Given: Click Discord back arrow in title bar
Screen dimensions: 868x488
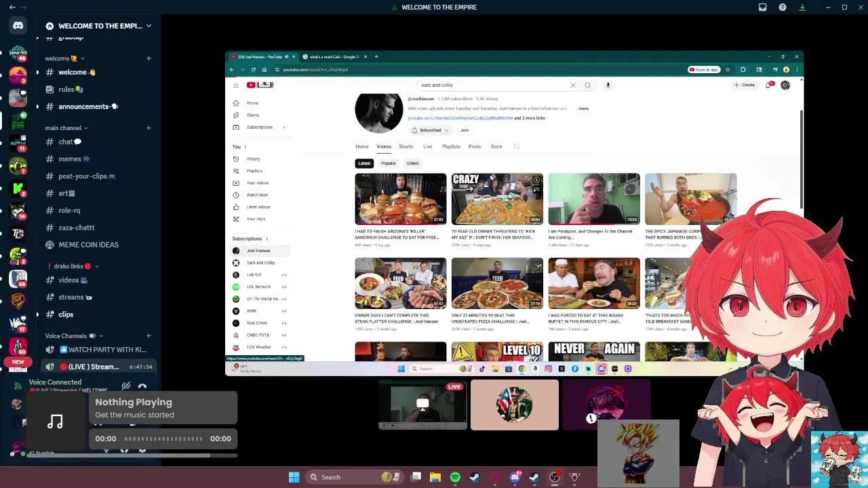Looking at the screenshot, I should point(12,7).
